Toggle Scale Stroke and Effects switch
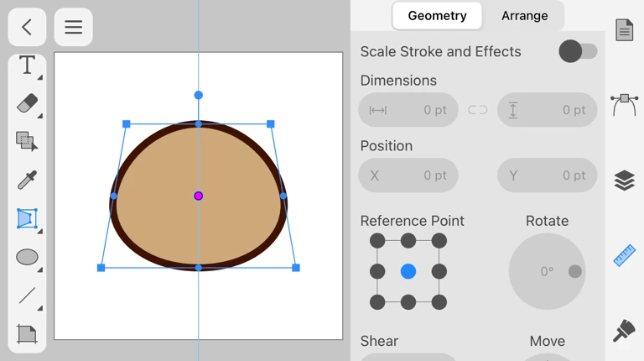Image resolution: width=644 pixels, height=361 pixels. pos(578,51)
